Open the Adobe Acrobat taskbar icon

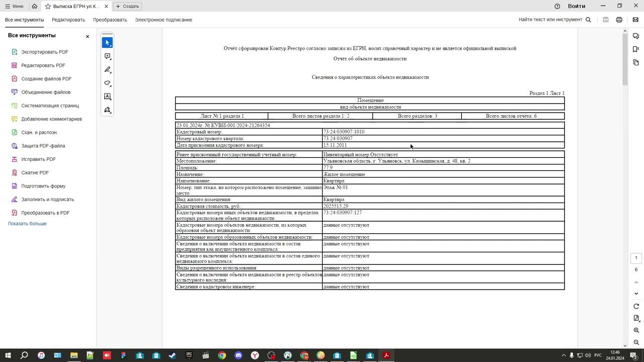(x=386, y=355)
